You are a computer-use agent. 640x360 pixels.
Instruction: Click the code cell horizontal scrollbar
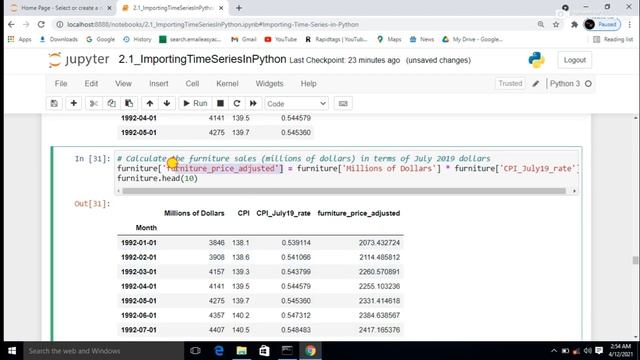(344, 191)
